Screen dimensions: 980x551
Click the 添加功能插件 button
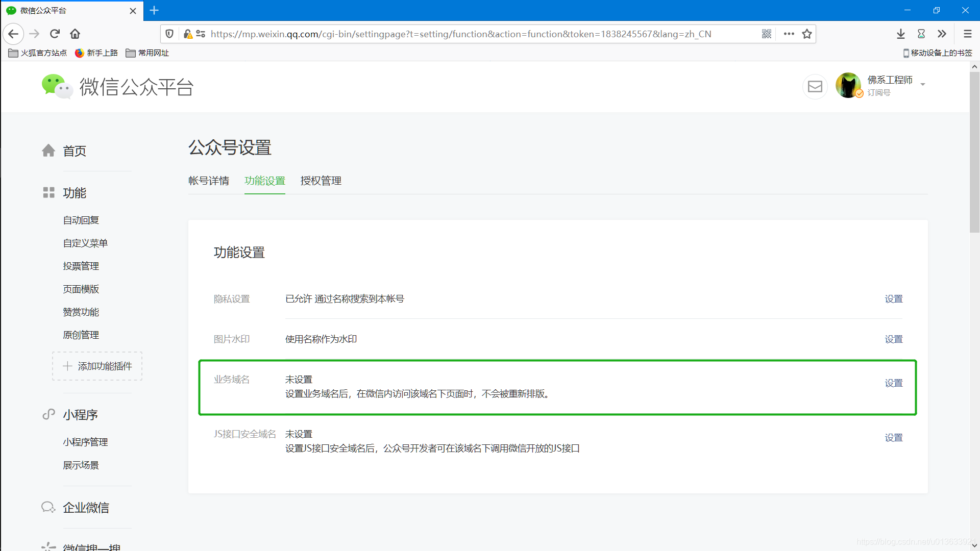click(97, 366)
